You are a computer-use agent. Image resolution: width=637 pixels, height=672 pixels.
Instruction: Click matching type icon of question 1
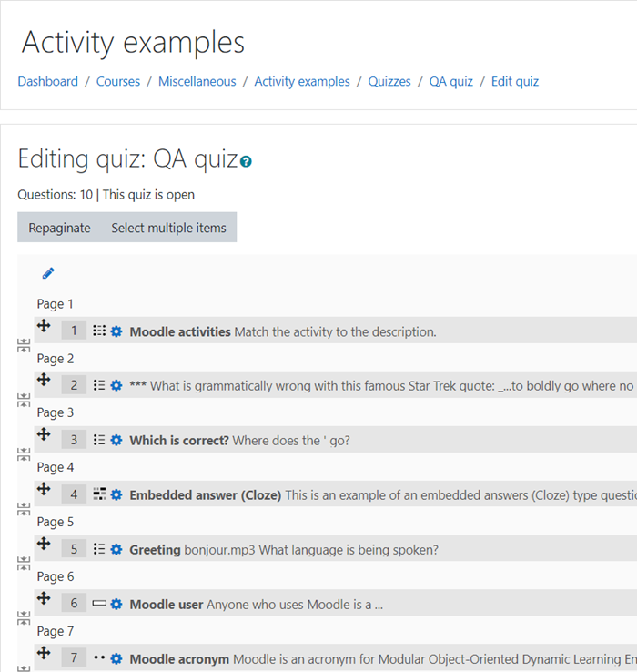(99, 331)
